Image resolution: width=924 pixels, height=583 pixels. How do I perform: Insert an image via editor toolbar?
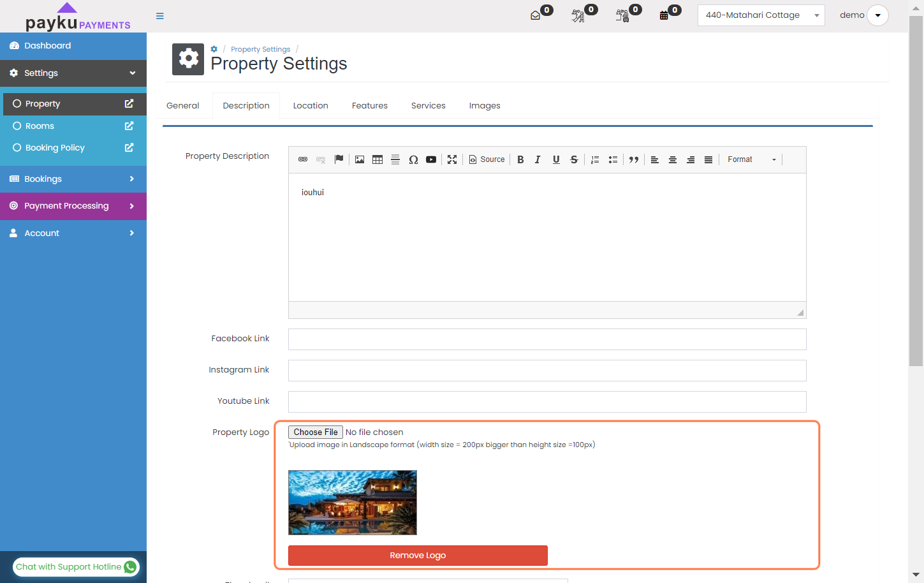point(360,159)
